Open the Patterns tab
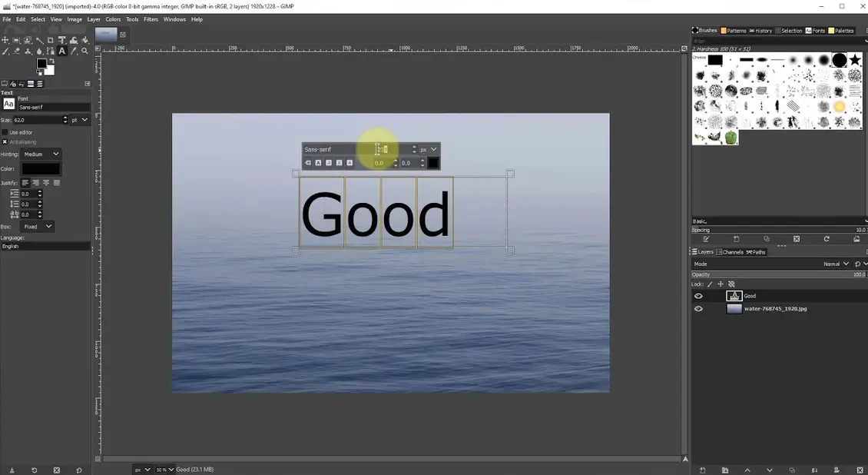The height and width of the screenshot is (475, 868). click(x=734, y=31)
